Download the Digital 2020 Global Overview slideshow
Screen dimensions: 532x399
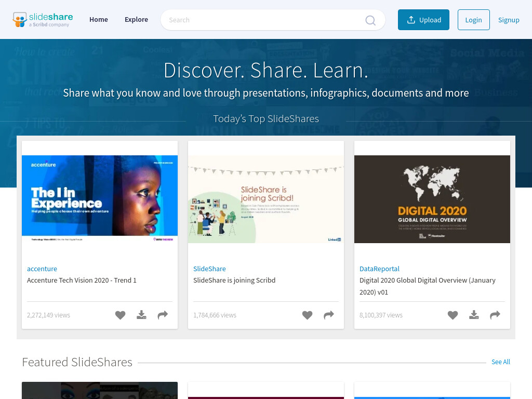click(474, 315)
